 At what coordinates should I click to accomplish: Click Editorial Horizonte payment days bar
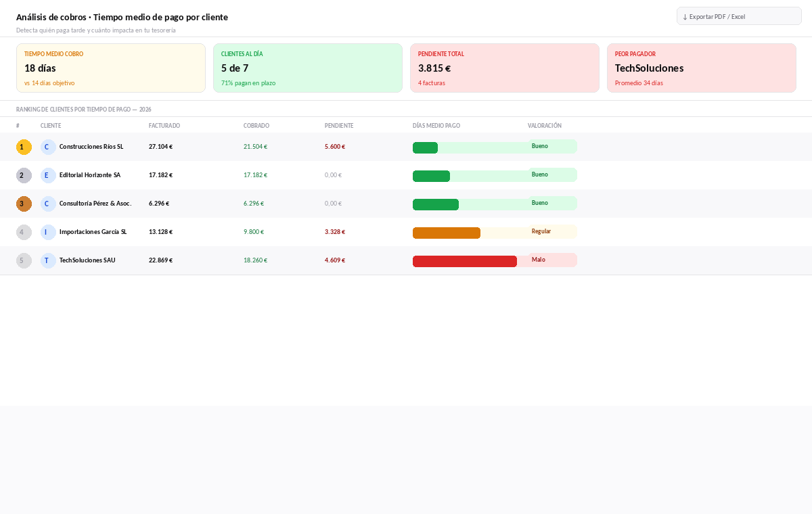[x=431, y=177]
